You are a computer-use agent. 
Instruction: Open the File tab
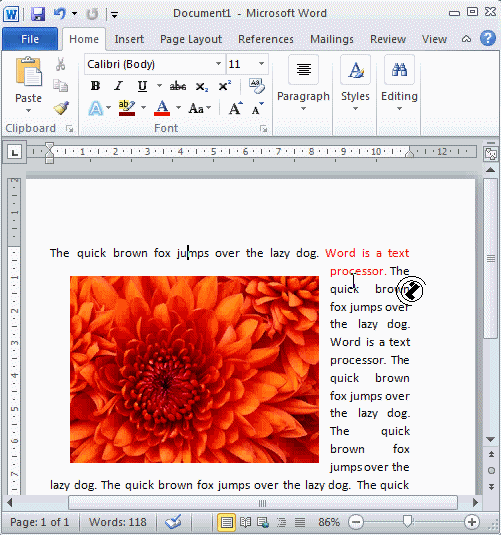(30, 39)
